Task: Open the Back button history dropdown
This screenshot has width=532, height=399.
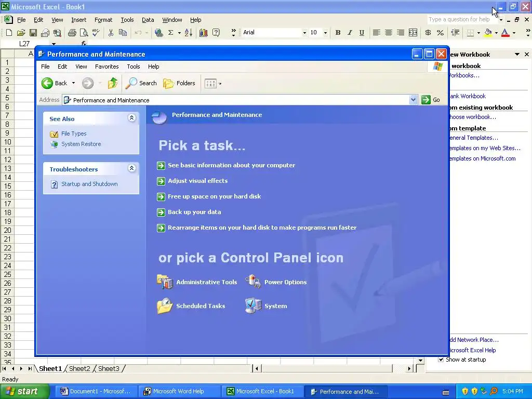Action: coord(73,83)
